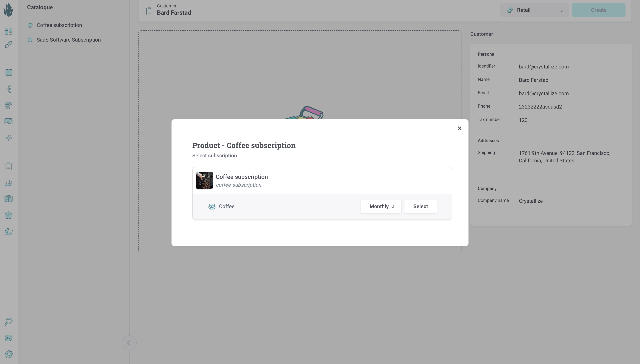The width and height of the screenshot is (640, 364).
Task: Open the graph nodes icon in sidebar
Action: [x=9, y=89]
